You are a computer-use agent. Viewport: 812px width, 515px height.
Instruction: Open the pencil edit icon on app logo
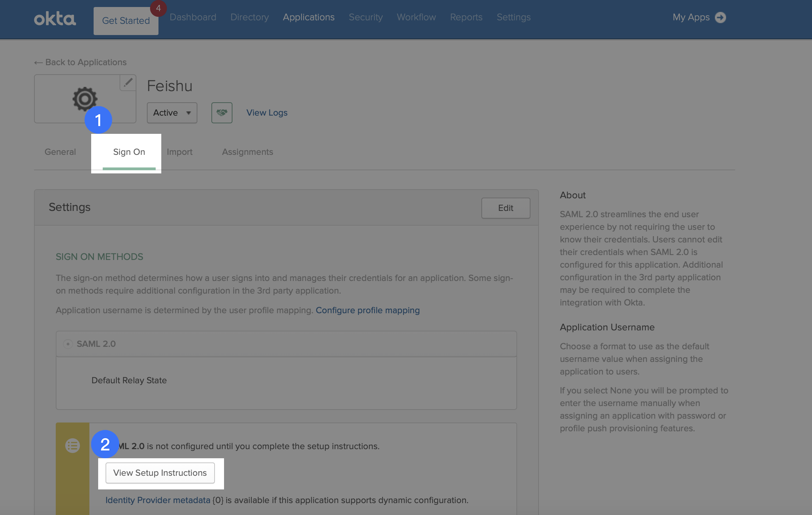(128, 83)
